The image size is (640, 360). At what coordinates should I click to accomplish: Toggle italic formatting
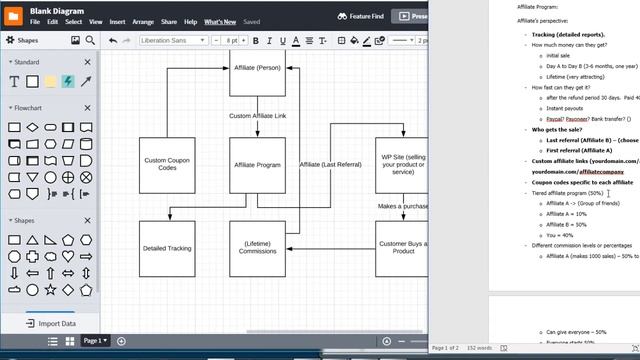(x=269, y=40)
